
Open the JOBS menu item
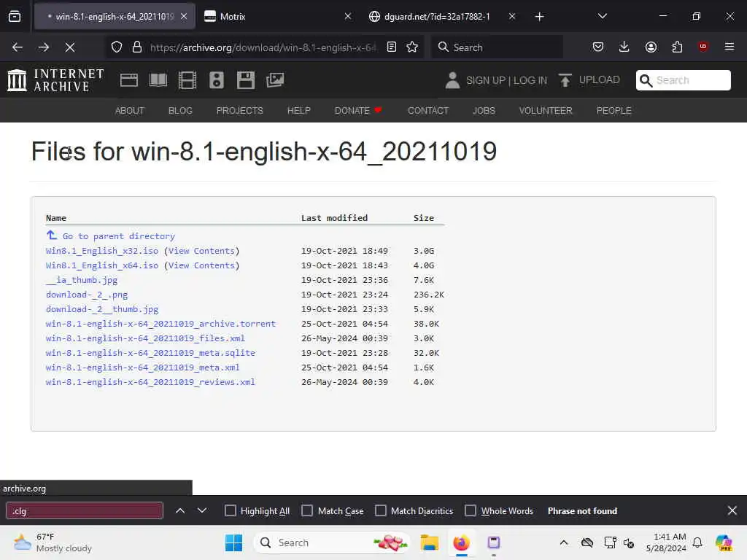coord(484,111)
